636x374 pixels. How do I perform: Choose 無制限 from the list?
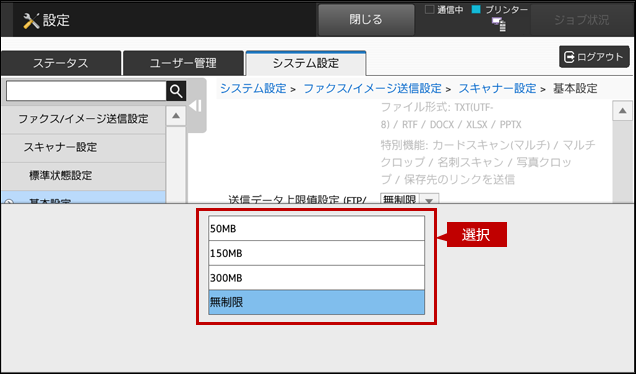(316, 302)
